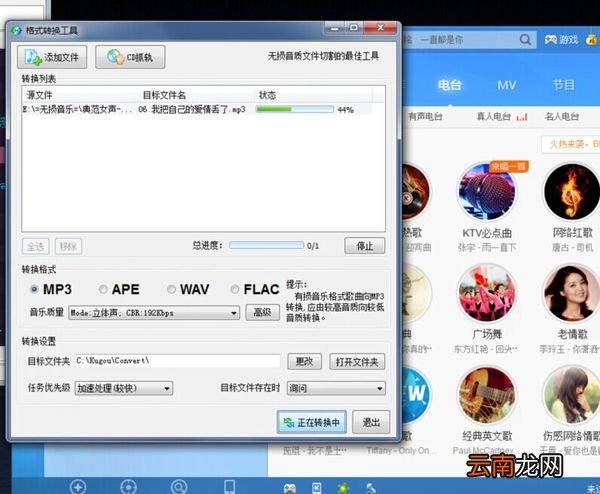The image size is (600, 494).
Task: Click the 目标文件名 column header
Action: (x=197, y=95)
